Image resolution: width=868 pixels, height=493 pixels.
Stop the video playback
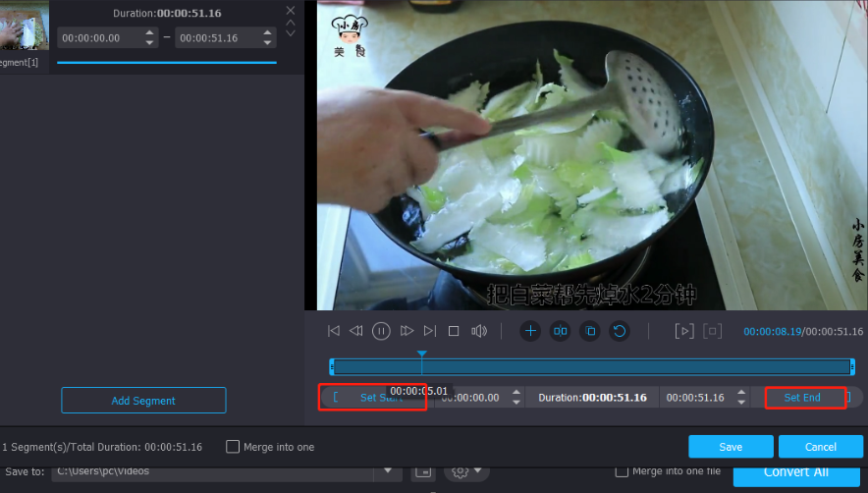[x=454, y=331]
